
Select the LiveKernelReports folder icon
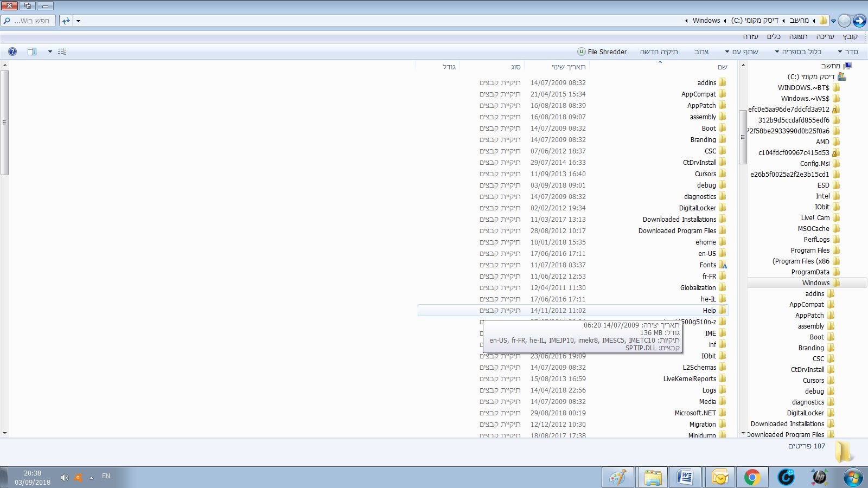pos(723,378)
